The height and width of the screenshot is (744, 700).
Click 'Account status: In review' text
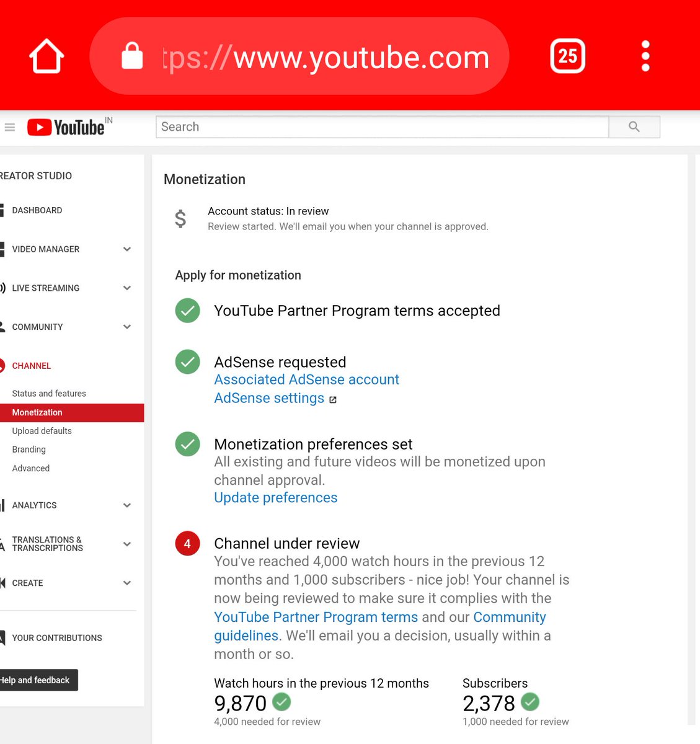click(268, 211)
